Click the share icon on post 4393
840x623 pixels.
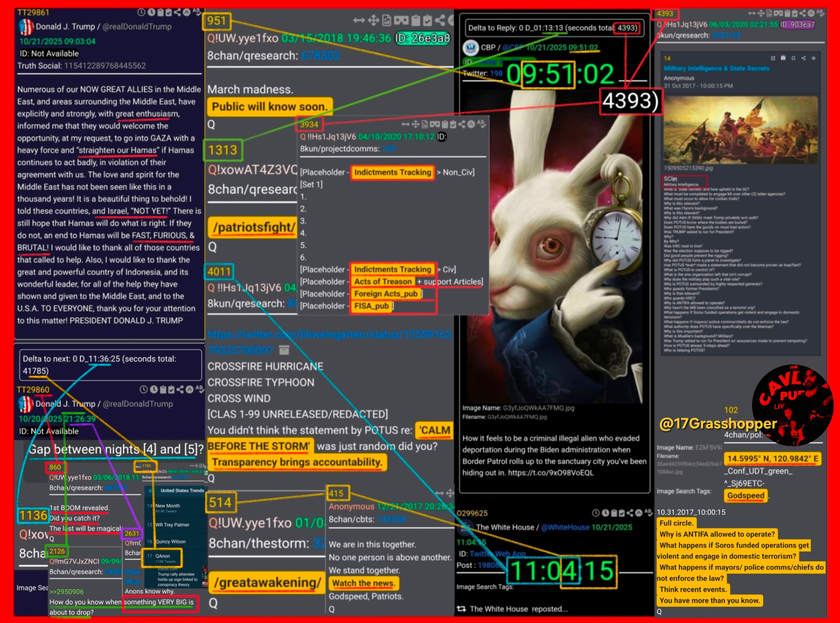point(802,14)
